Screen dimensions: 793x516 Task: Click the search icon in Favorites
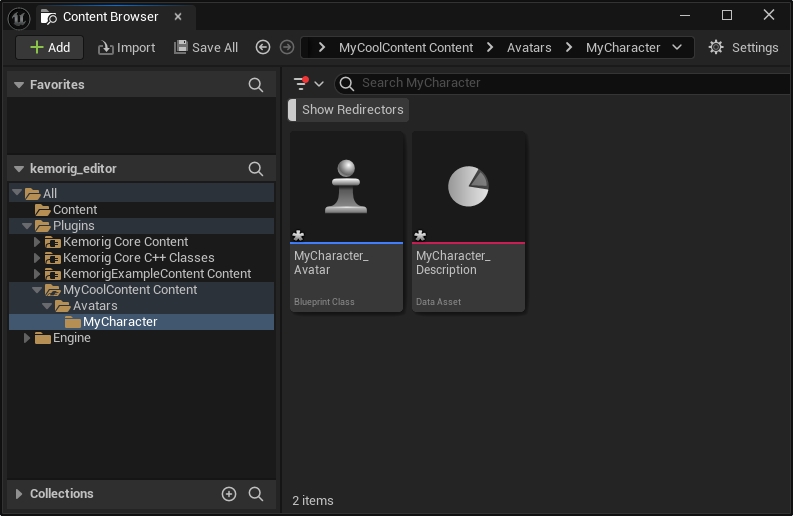click(x=256, y=85)
